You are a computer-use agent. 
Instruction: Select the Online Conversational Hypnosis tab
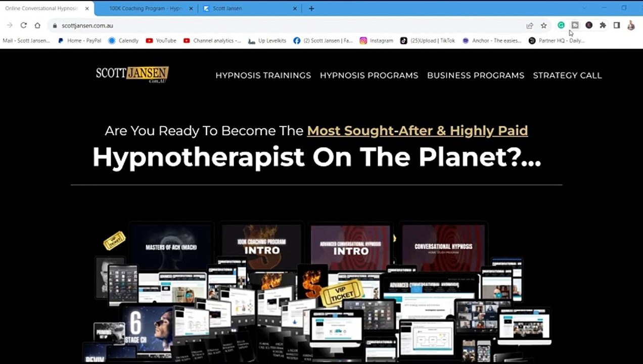42,9
